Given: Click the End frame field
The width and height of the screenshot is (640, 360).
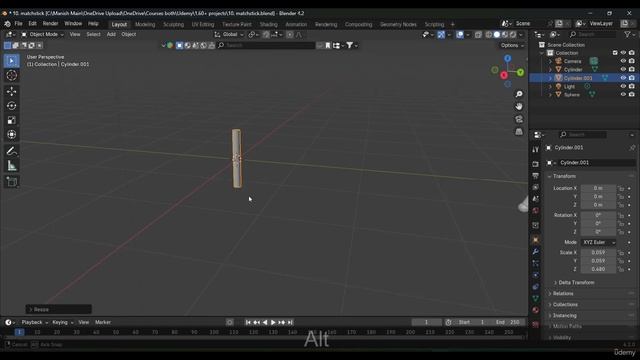Looking at the screenshot, I should click(507, 322).
